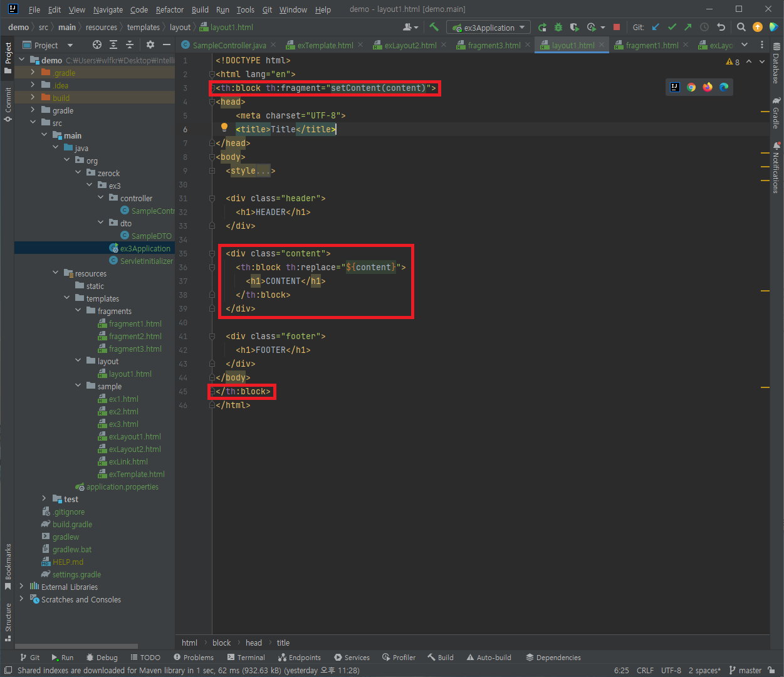Close the layout1.html tab

click(602, 45)
